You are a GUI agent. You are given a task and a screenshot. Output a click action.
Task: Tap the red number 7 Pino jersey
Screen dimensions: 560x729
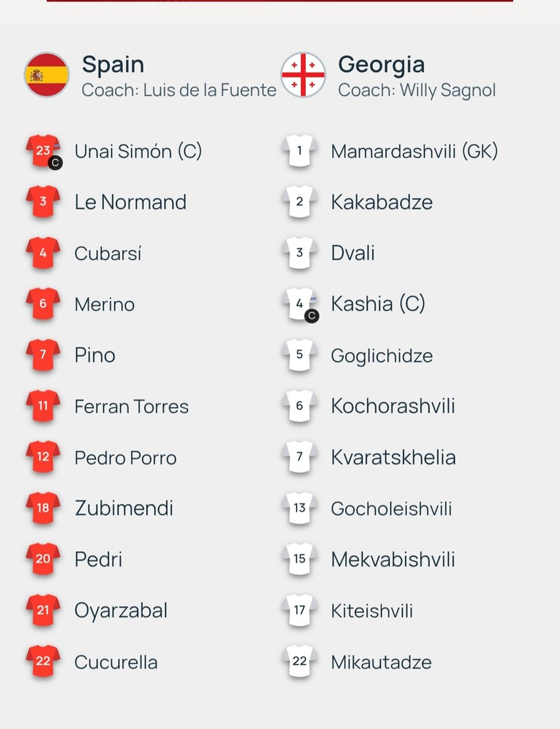point(43,355)
